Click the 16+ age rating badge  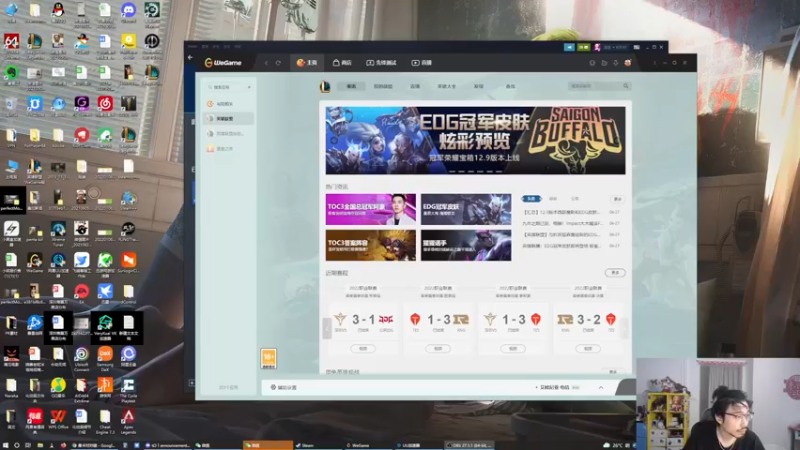268,358
